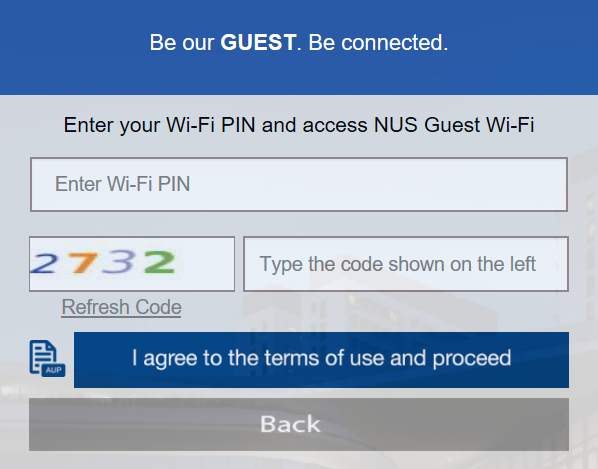Click 'NUS Guest Wi-Fi' in the heading

point(454,125)
